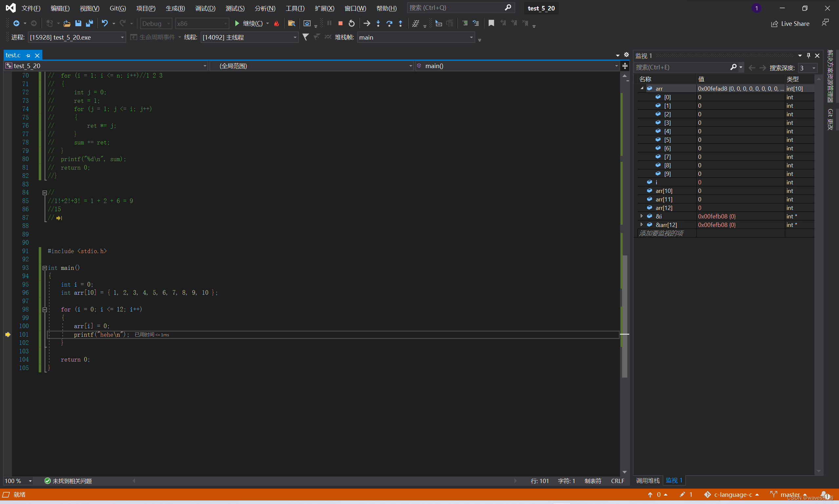Toggle bookmark using the bookmark icon
Viewport: 839px width, 504px height.
point(491,24)
